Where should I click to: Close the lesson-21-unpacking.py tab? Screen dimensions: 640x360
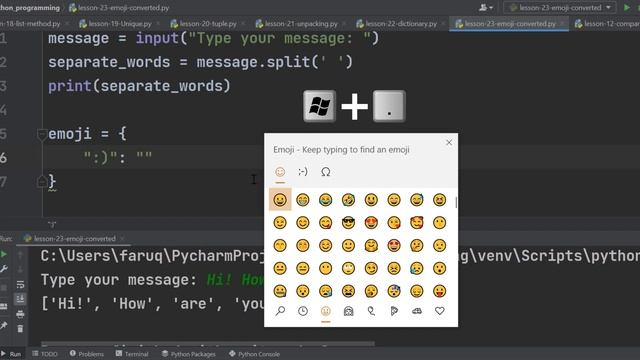click(344, 24)
